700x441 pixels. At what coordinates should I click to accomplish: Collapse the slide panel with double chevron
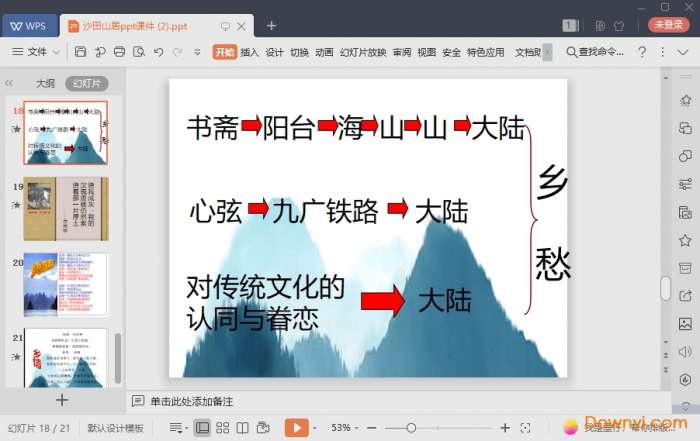[x=9, y=83]
